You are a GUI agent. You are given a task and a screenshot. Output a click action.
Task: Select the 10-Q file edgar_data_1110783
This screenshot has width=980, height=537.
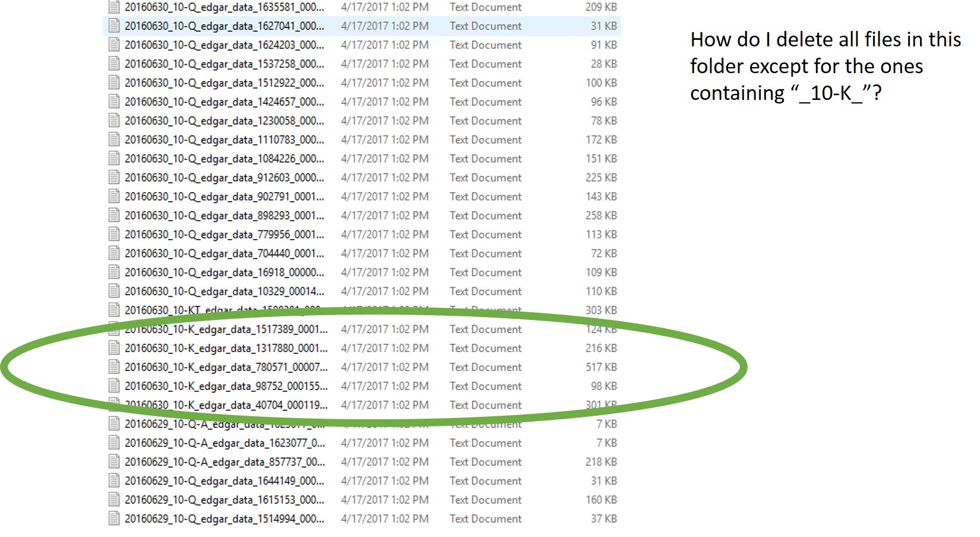(x=225, y=140)
